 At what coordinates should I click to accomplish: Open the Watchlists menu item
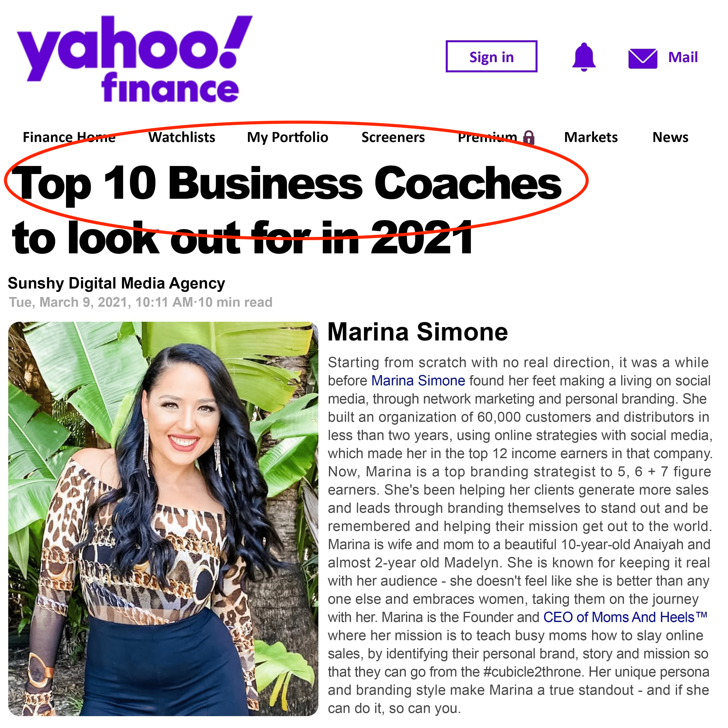click(182, 137)
